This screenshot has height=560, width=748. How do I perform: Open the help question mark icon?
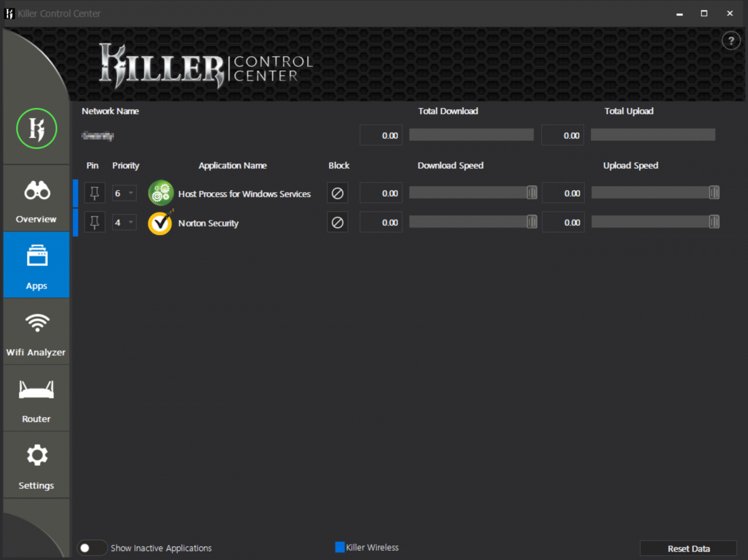(x=731, y=41)
